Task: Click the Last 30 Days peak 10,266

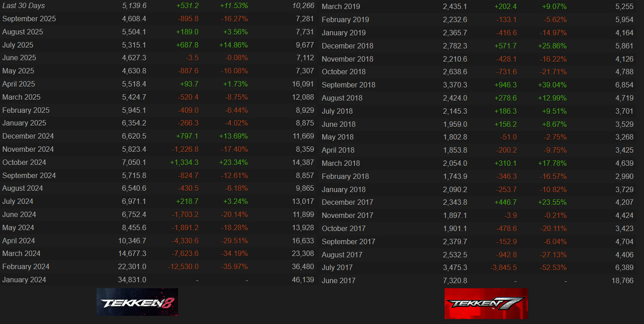Action: click(303, 6)
